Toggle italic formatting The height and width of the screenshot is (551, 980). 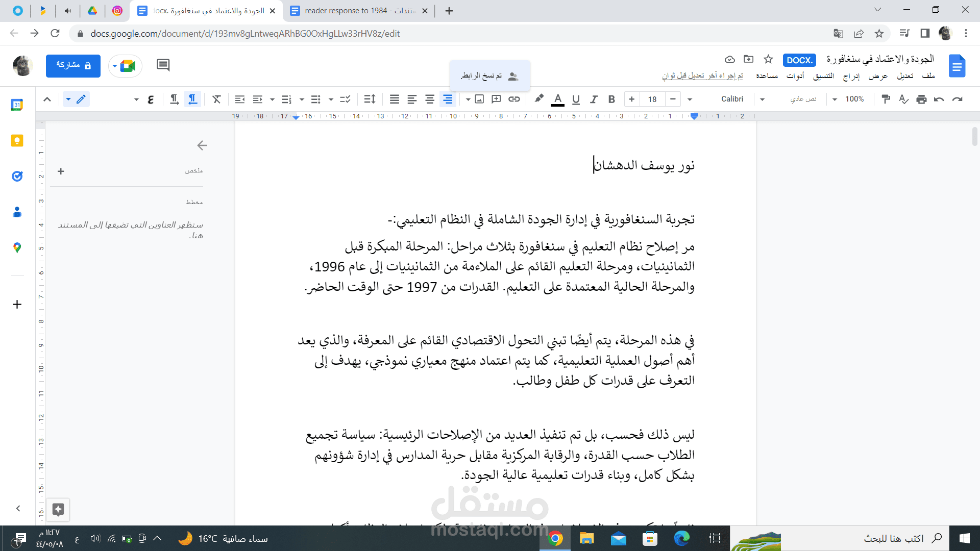(594, 99)
